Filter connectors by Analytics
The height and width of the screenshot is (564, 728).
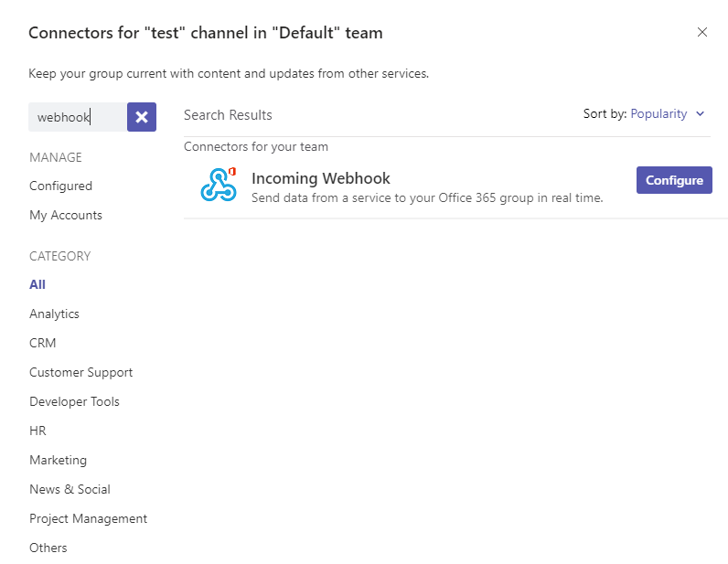click(x=54, y=314)
